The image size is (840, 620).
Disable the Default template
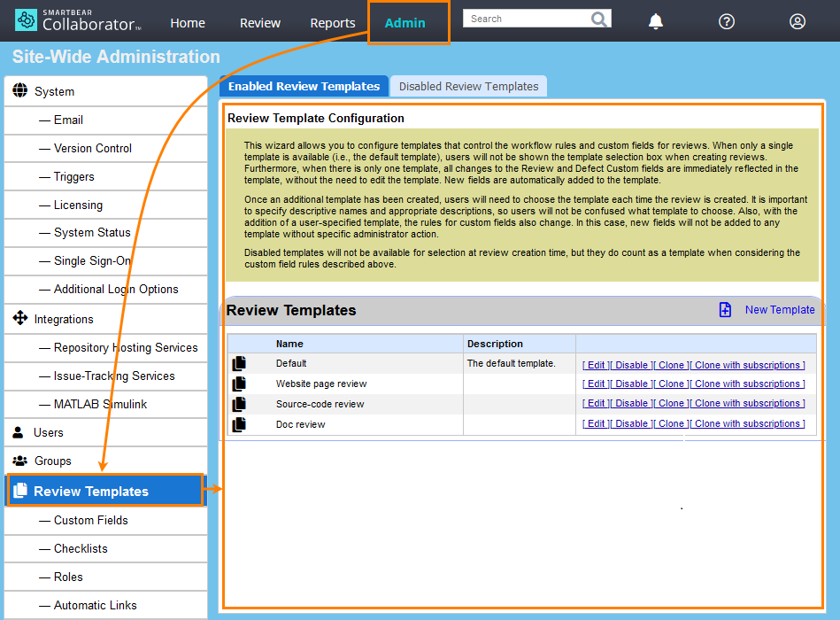(632, 363)
